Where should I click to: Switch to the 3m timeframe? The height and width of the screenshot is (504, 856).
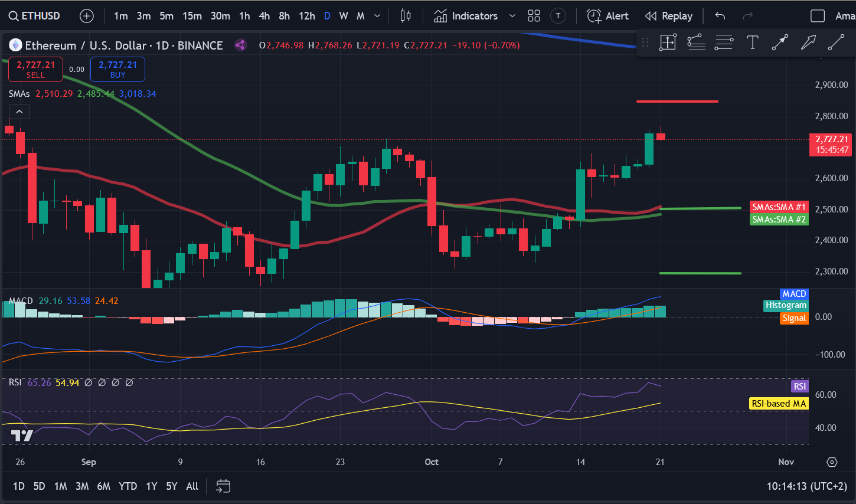pos(143,16)
